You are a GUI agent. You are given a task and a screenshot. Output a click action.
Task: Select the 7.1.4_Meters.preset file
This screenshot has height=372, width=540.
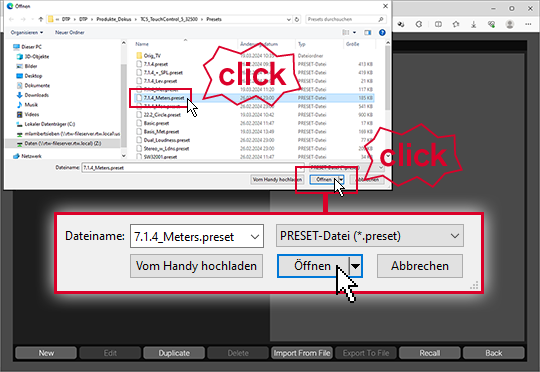coord(164,98)
